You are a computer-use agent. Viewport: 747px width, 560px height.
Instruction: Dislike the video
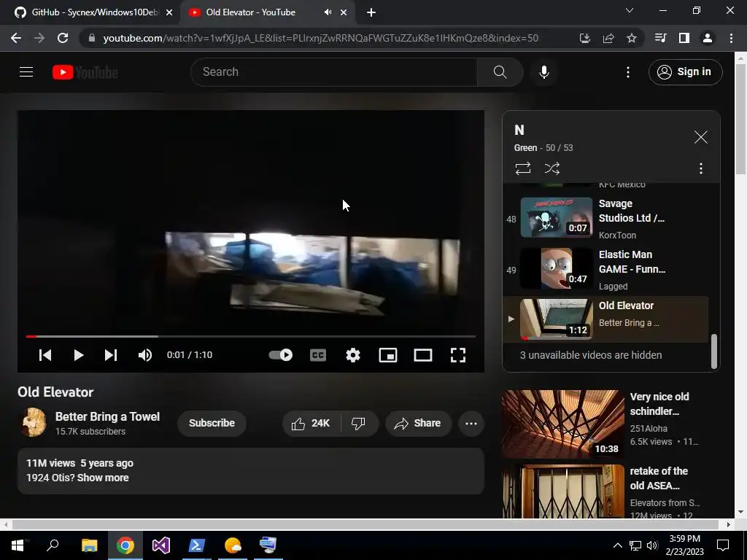coord(358,424)
